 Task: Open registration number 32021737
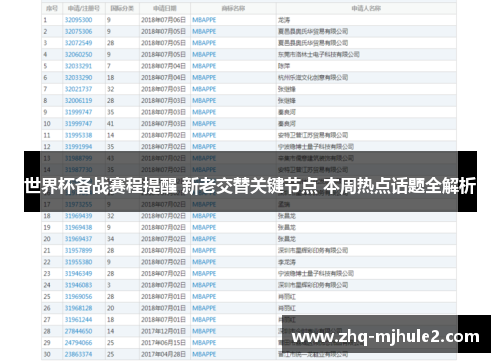(x=78, y=89)
